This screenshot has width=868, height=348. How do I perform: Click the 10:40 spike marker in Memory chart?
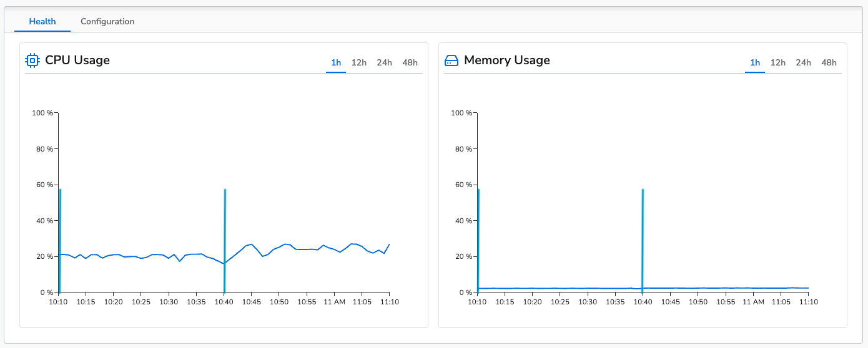pos(643,240)
